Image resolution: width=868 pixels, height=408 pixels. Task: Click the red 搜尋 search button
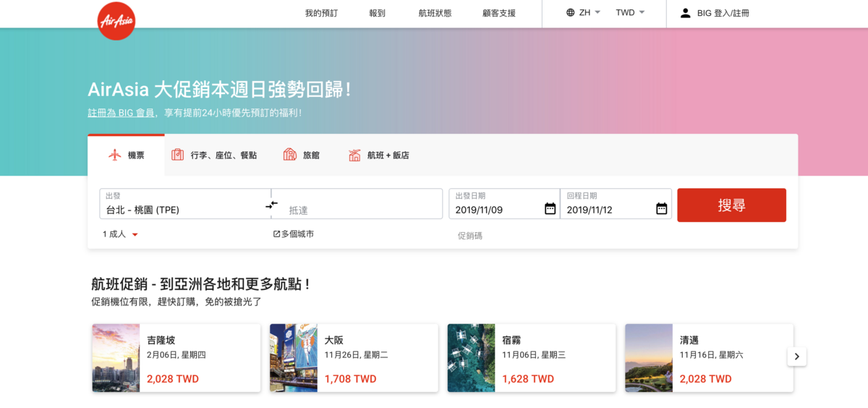point(731,205)
